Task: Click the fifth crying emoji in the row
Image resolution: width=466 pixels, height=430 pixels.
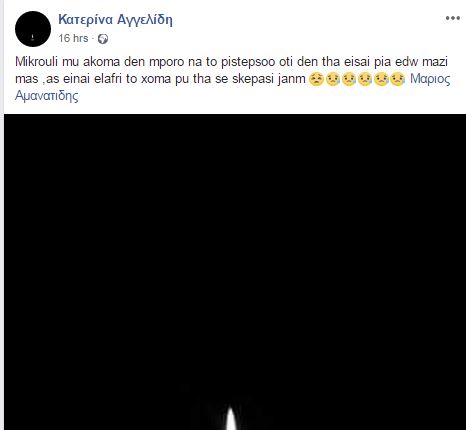Action: click(381, 79)
